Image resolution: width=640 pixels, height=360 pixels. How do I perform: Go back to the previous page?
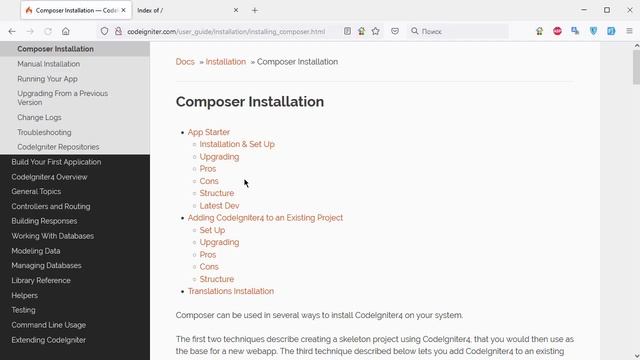(12, 31)
